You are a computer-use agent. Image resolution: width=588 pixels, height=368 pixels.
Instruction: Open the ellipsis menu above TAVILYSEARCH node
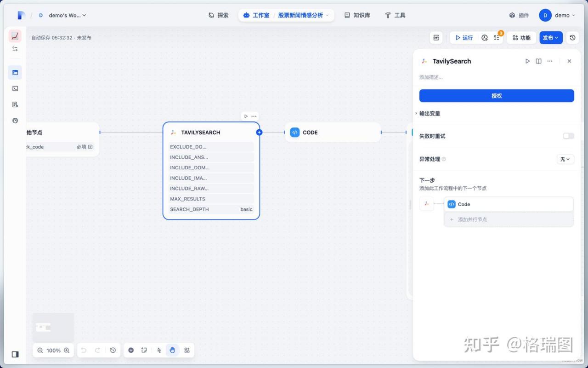pyautogui.click(x=254, y=116)
